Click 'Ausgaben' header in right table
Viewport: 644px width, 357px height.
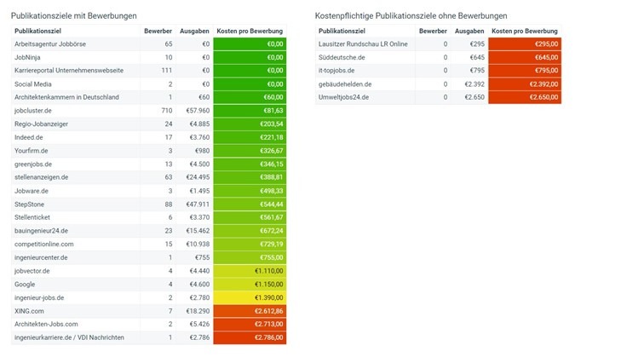[469, 31]
